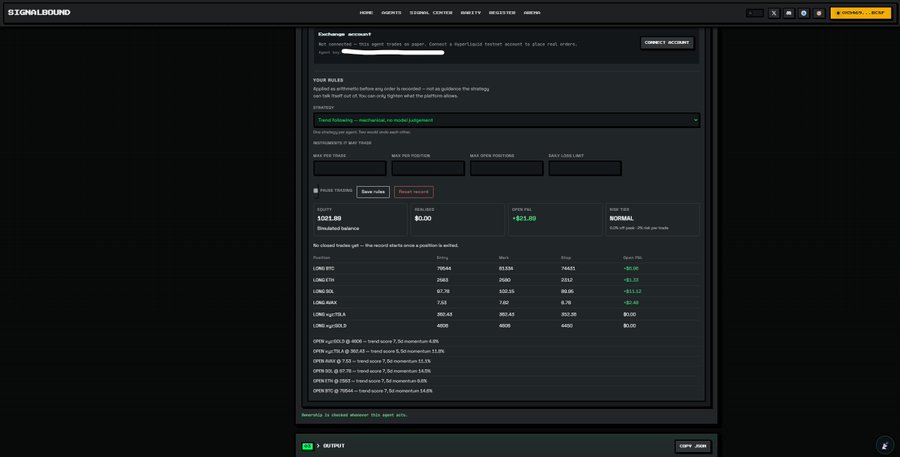900x457 pixels.
Task: Click the Connect Account button
Action: pyautogui.click(x=666, y=42)
